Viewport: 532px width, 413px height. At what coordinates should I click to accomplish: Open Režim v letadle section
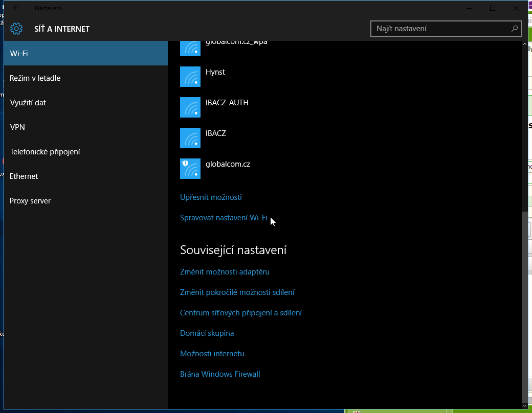click(35, 78)
